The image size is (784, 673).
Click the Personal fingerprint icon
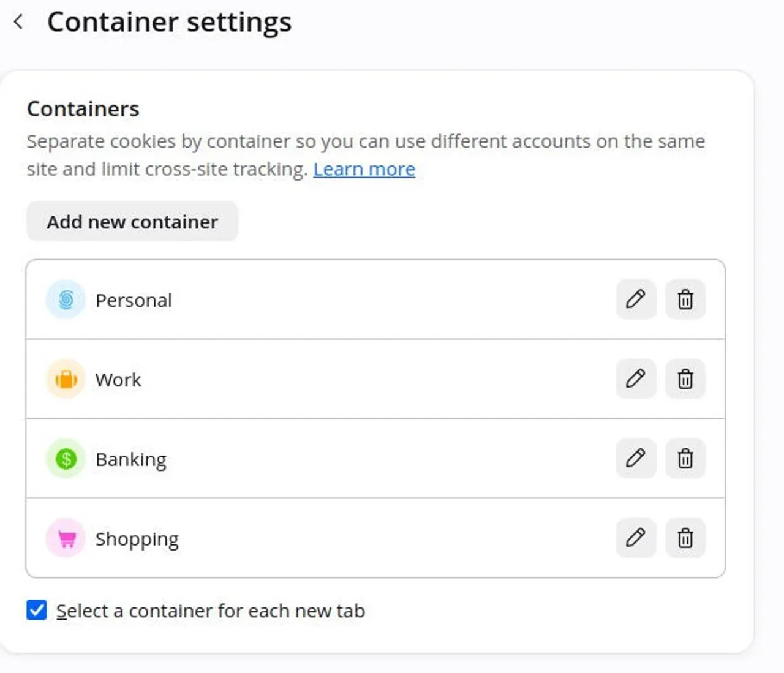[66, 299]
